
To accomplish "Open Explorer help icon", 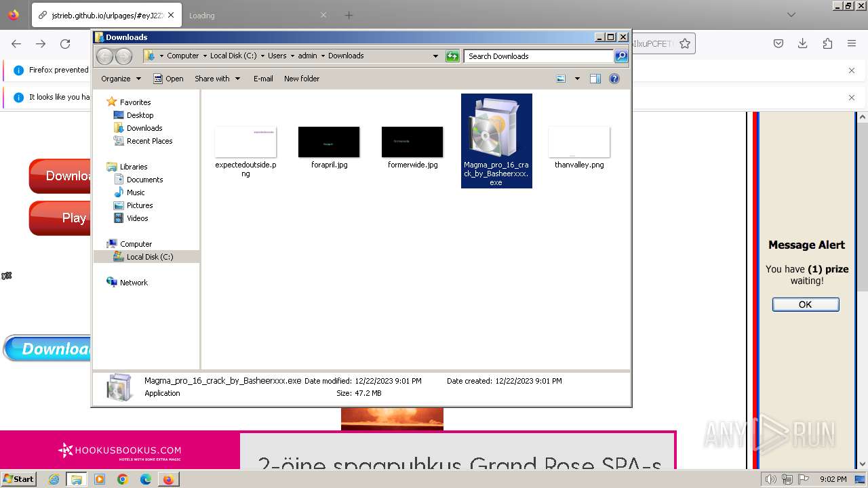I will pyautogui.click(x=614, y=79).
